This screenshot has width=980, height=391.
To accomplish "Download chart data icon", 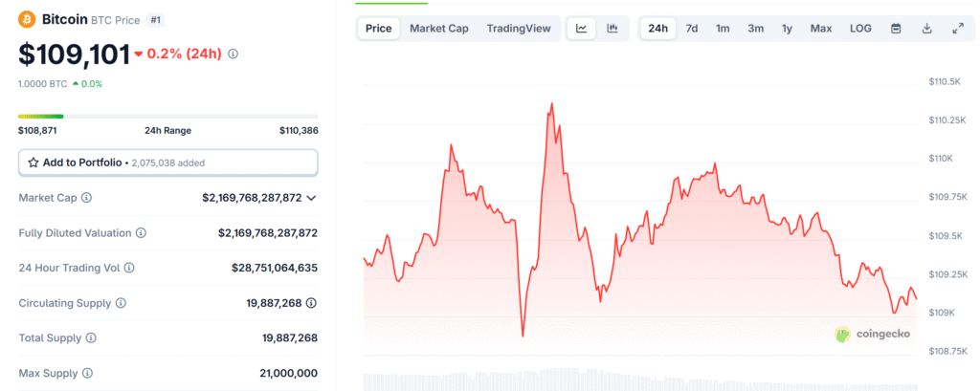I will click(926, 29).
